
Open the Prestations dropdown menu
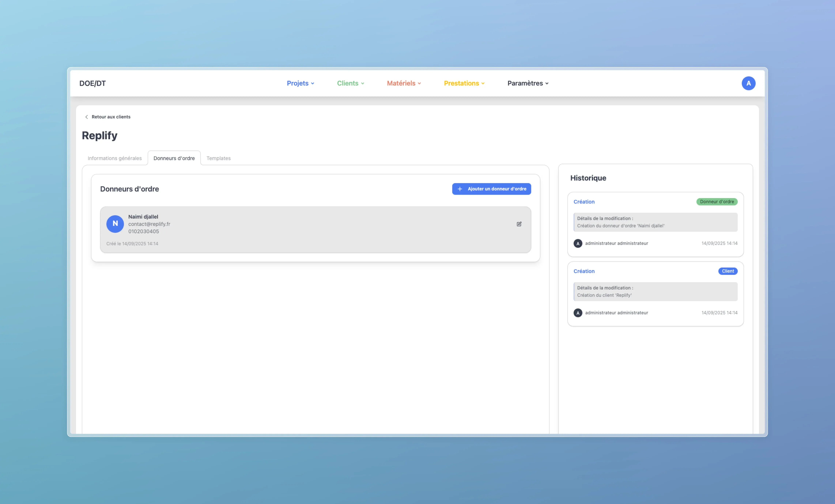click(464, 83)
